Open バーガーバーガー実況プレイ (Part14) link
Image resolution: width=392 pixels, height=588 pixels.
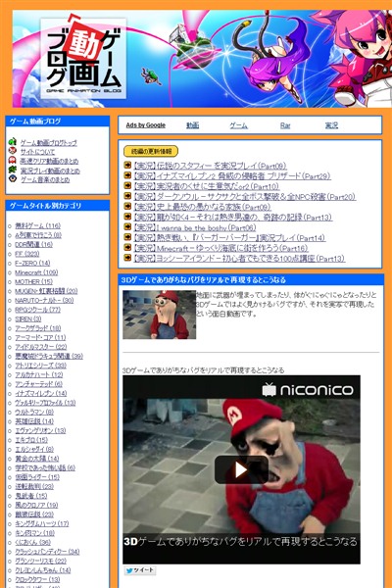tap(229, 238)
